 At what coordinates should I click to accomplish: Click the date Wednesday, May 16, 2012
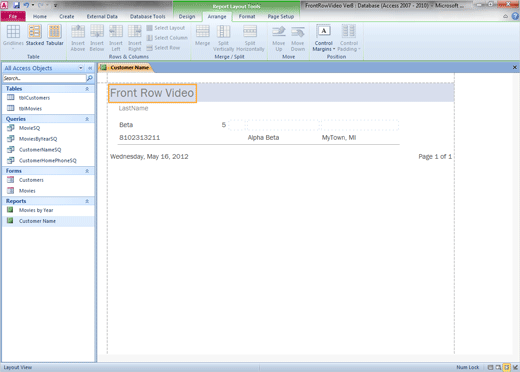[x=149, y=157]
